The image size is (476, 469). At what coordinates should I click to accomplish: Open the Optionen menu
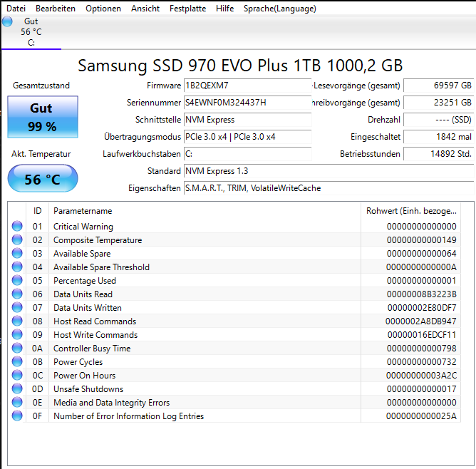coord(103,9)
